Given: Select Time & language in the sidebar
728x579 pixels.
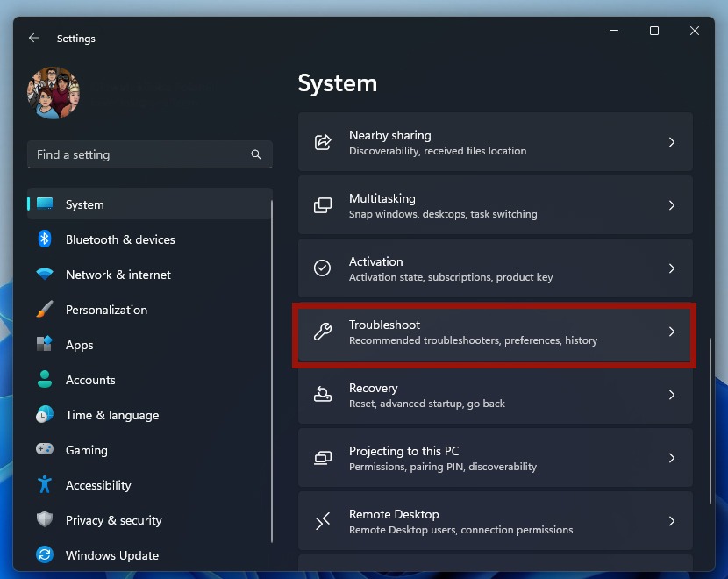Looking at the screenshot, I should coord(112,415).
